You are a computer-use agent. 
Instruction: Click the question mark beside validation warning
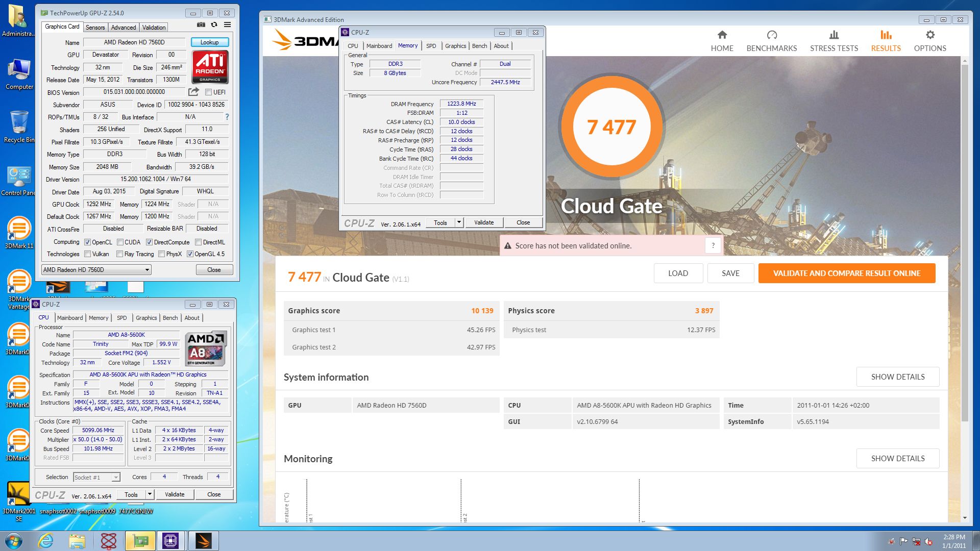coord(713,245)
